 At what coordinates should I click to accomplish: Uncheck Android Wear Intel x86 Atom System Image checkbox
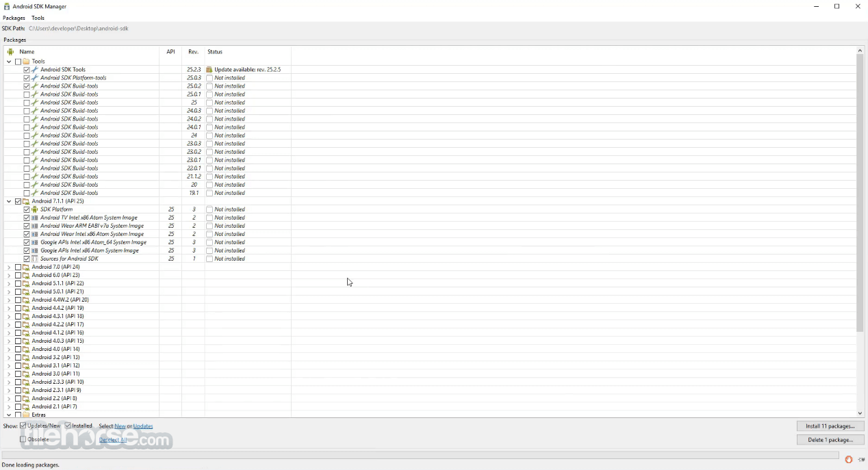pyautogui.click(x=27, y=234)
